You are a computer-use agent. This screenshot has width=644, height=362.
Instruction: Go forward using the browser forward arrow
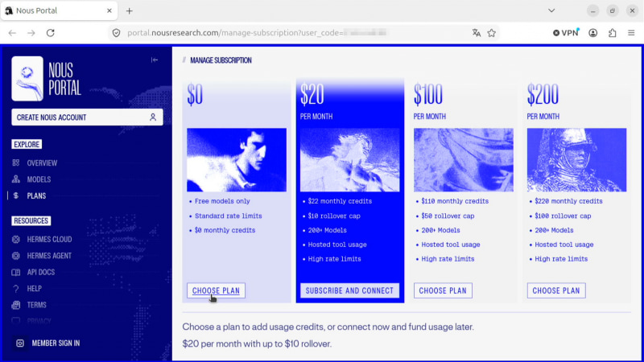(31, 33)
